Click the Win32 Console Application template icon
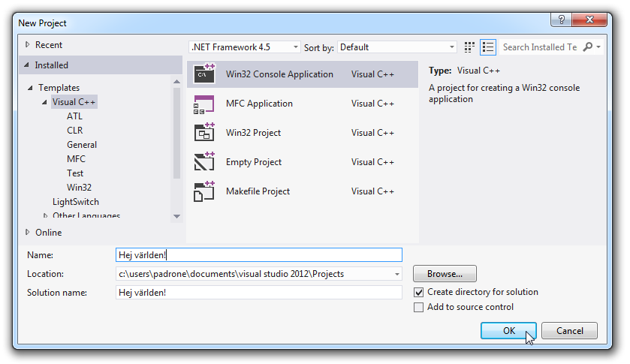630x364 pixels. [x=204, y=74]
